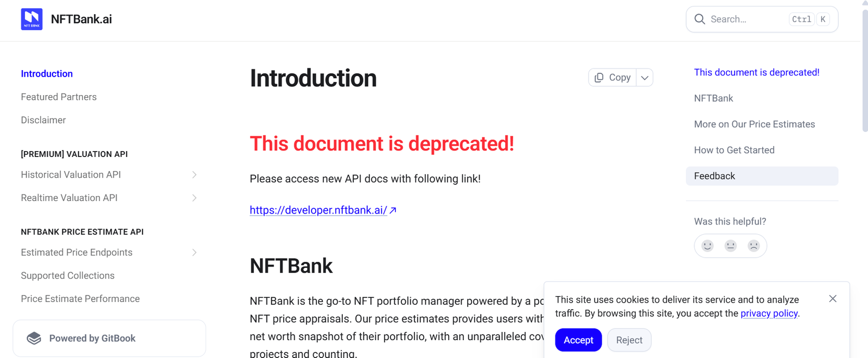Click the NFTBank logo icon
This screenshot has width=868, height=358.
(x=31, y=19)
